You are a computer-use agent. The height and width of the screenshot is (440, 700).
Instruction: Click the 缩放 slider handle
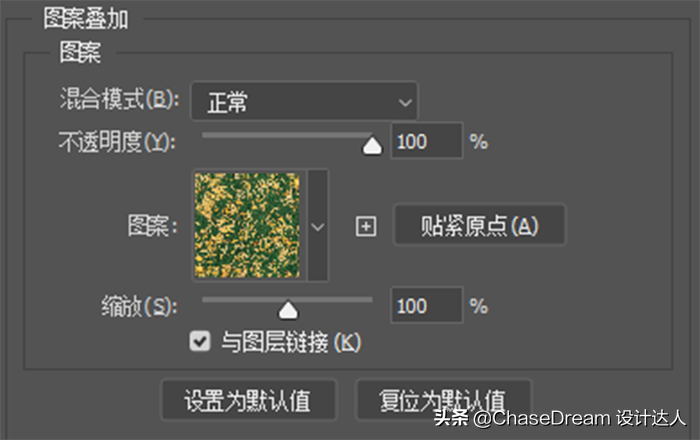point(288,310)
